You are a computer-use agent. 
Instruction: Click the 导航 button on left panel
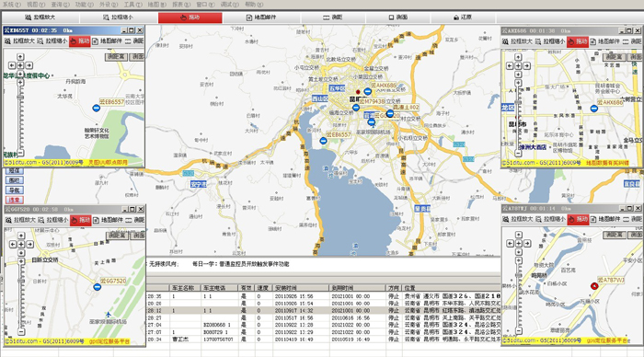point(15,190)
